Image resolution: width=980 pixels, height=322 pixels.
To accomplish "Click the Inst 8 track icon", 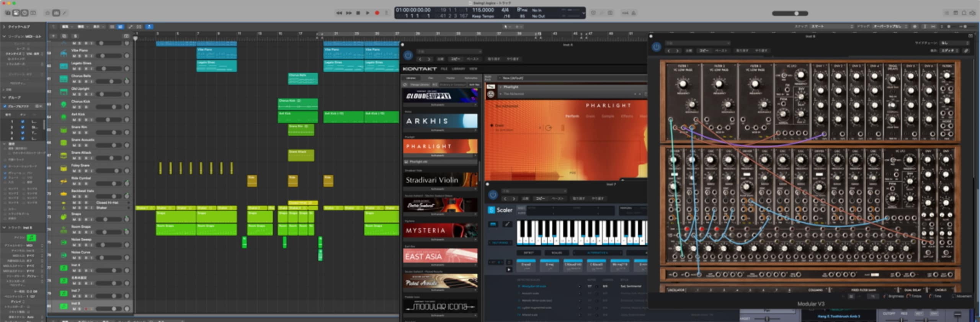I will pos(64,306).
